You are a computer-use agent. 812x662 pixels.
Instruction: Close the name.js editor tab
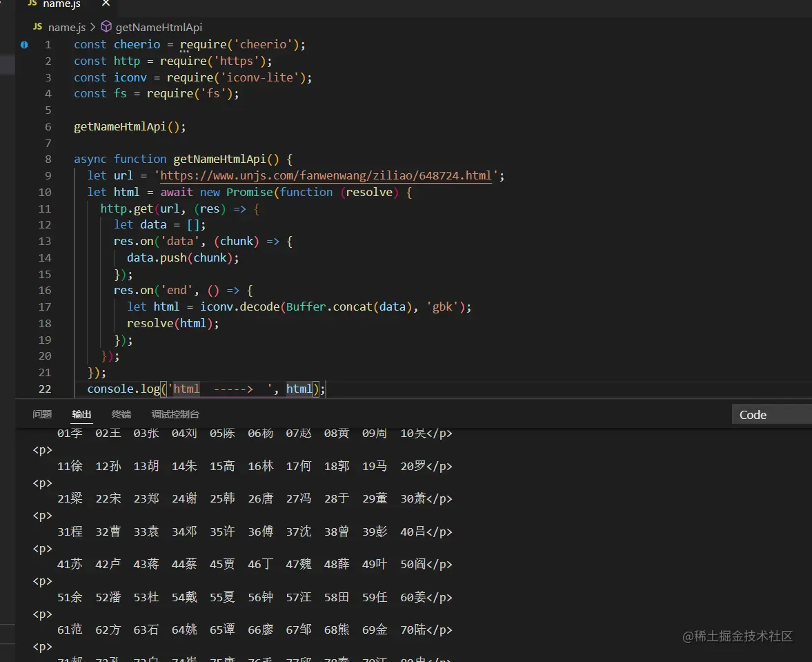(x=106, y=3)
